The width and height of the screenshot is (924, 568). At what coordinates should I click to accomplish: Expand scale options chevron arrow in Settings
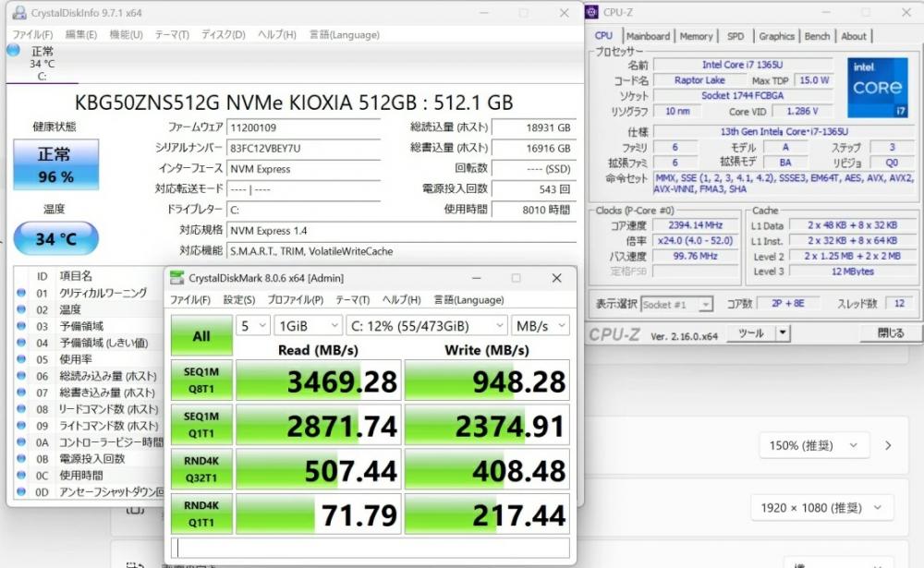coord(888,445)
